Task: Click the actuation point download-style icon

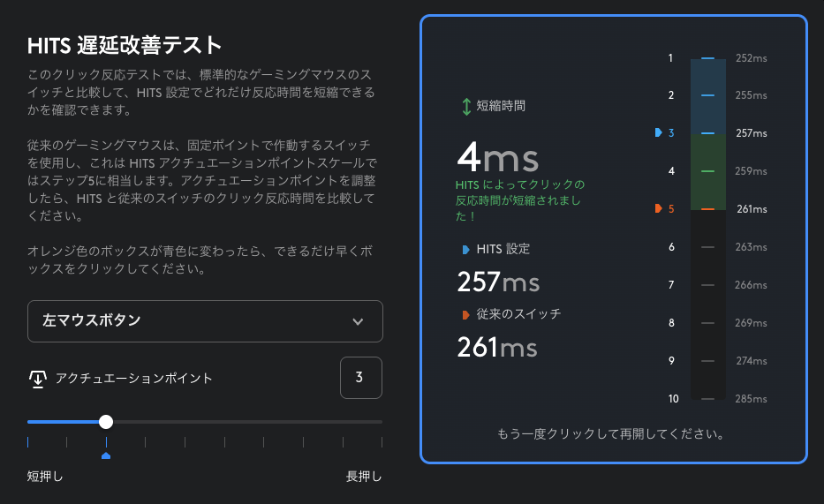Action: click(x=38, y=379)
